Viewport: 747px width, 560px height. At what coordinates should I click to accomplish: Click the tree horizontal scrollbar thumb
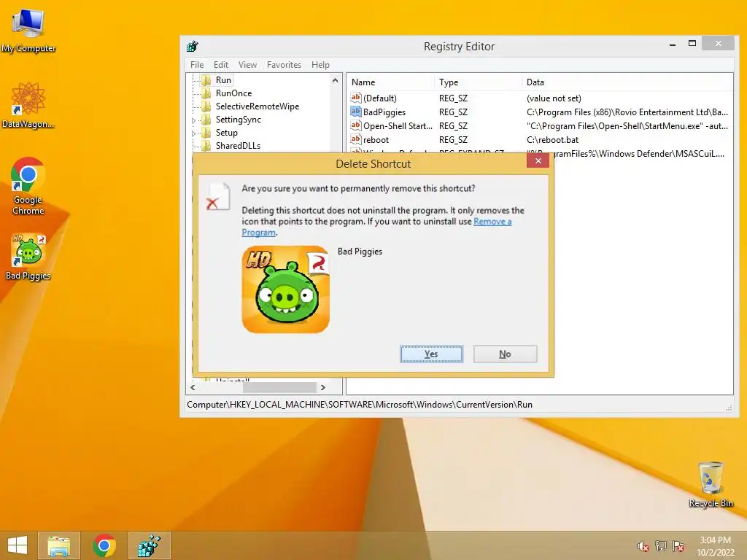click(x=279, y=388)
